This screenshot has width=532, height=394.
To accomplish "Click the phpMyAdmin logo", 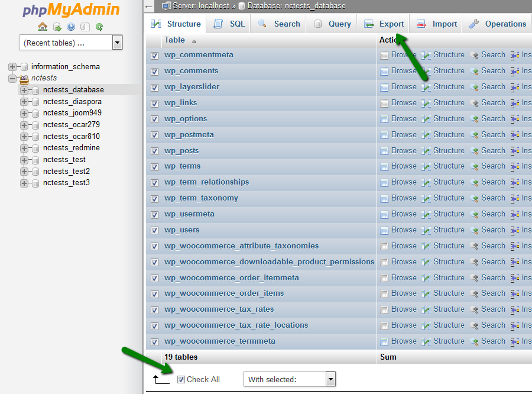I will (71, 9).
